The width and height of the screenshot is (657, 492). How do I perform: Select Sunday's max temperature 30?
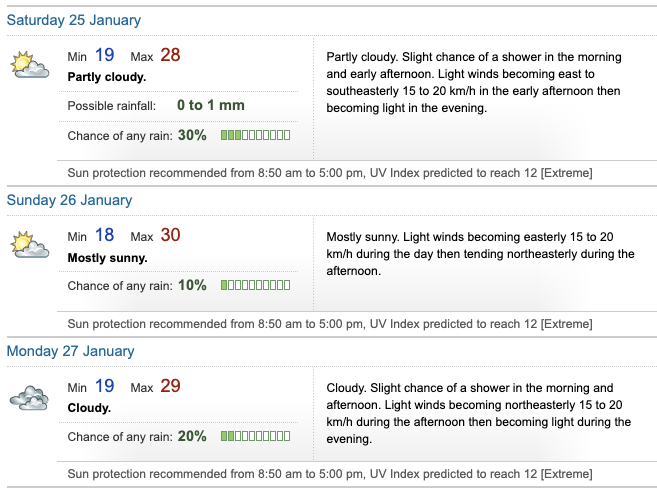pos(170,236)
